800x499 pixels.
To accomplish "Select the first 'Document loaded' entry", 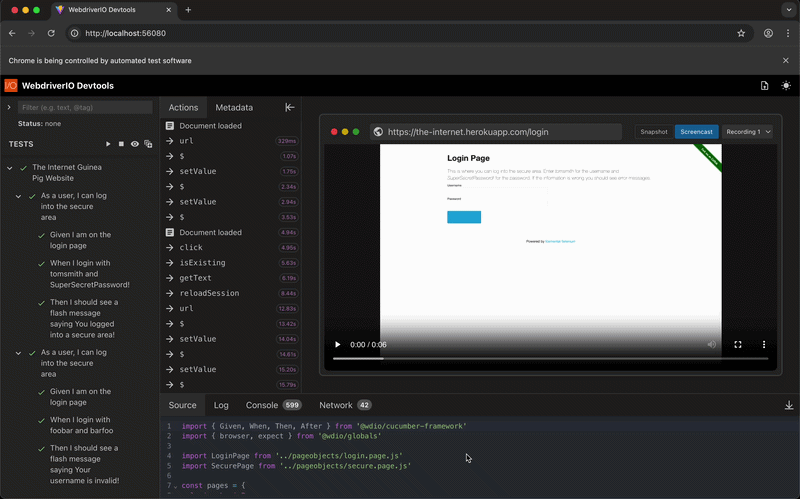I will 231,126.
